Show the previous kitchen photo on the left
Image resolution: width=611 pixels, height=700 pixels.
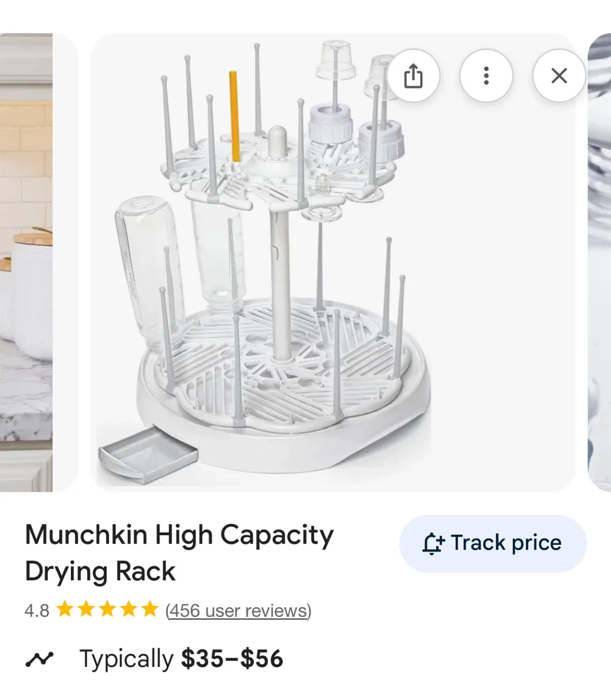coord(26,262)
